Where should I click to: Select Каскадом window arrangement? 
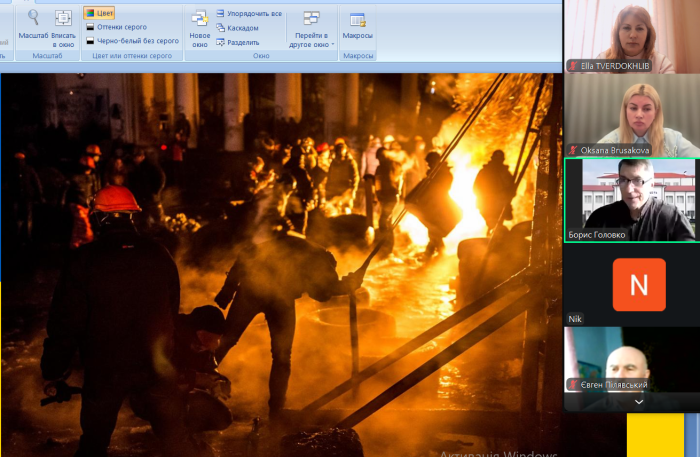coord(242,28)
